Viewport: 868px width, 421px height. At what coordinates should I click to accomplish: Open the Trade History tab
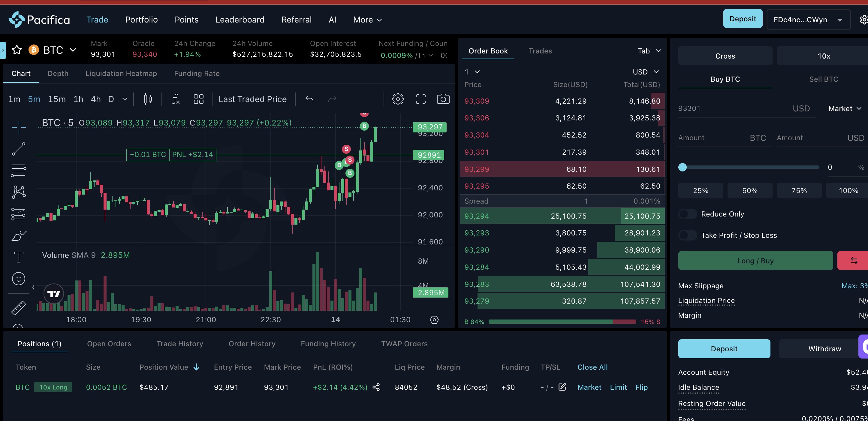[x=179, y=344]
